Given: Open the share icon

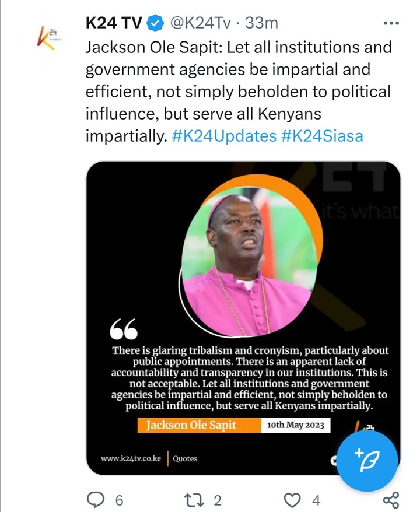Looking at the screenshot, I should pos(391,500).
